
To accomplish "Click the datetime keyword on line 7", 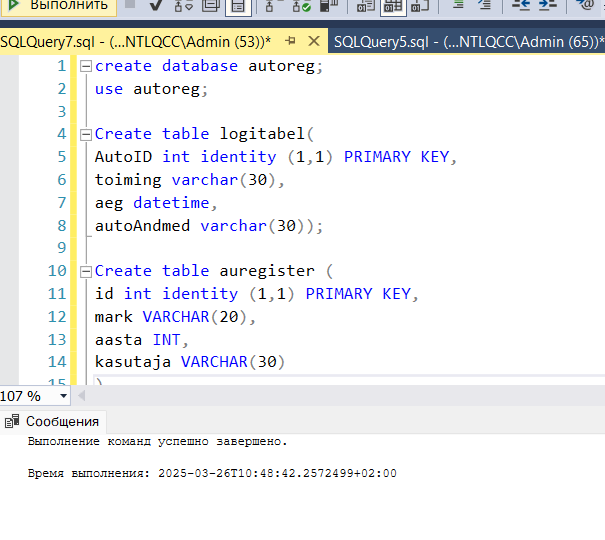I will 171,202.
